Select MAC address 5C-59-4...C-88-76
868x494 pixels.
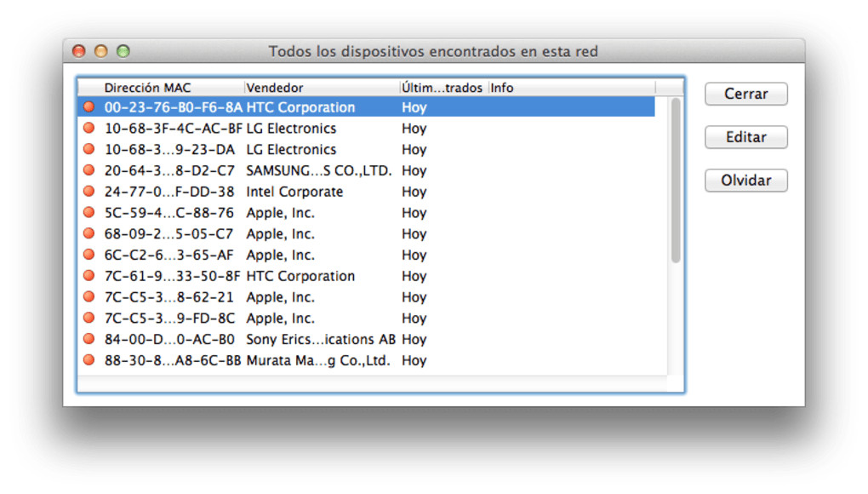click(x=168, y=213)
